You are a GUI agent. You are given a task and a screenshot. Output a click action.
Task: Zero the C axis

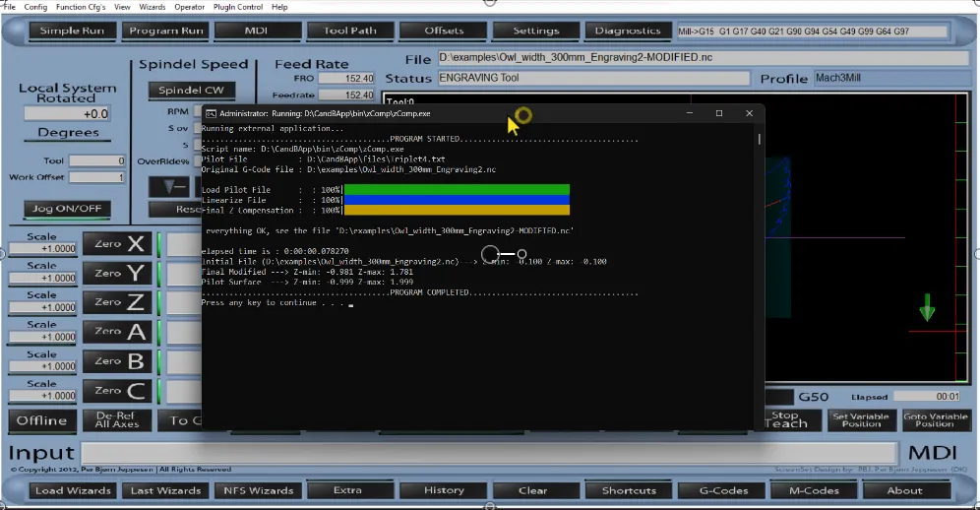coord(116,391)
